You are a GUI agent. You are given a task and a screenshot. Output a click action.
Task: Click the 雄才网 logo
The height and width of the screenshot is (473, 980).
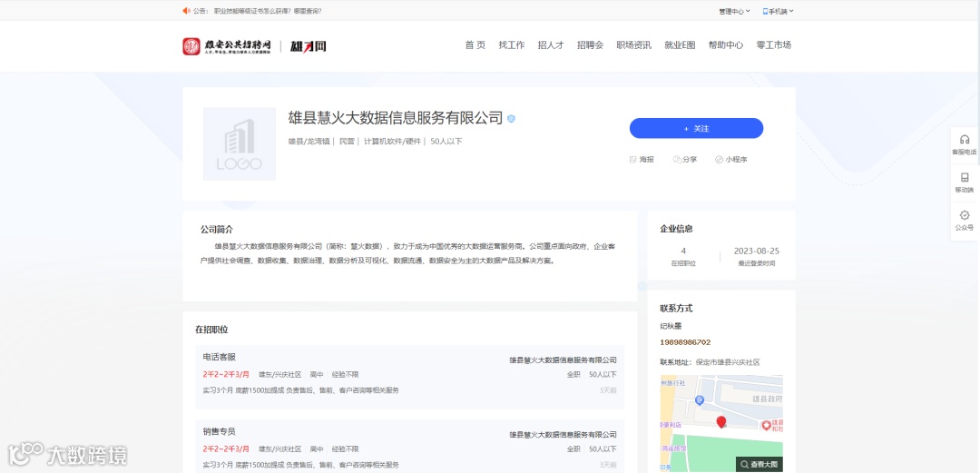click(308, 46)
